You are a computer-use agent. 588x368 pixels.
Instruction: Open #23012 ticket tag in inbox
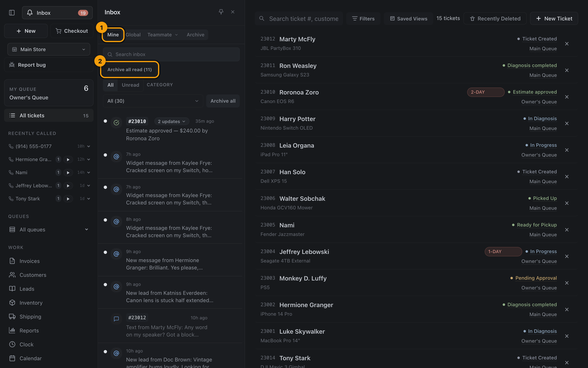(137, 318)
